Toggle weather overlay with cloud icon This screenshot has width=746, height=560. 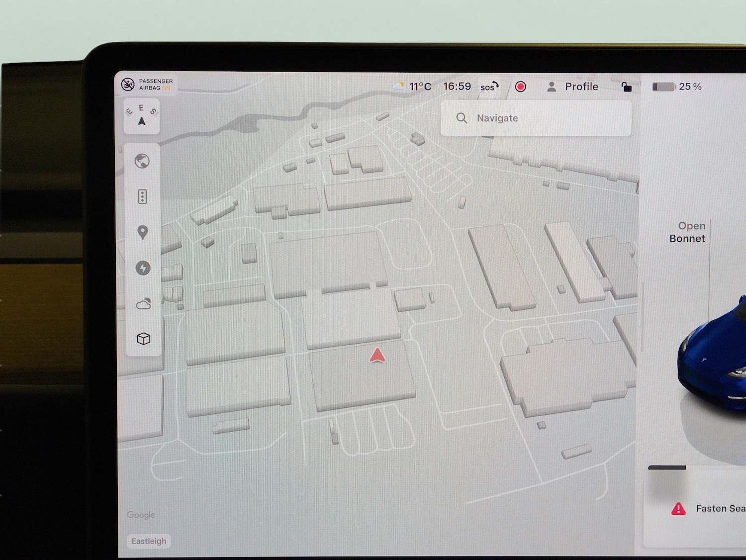pyautogui.click(x=143, y=303)
